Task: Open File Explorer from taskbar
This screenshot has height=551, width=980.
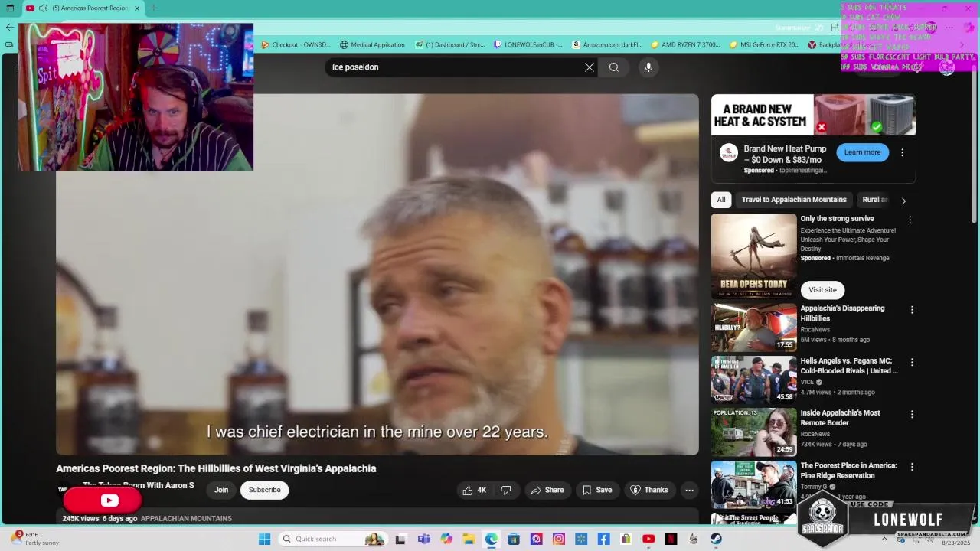Action: pos(469,539)
